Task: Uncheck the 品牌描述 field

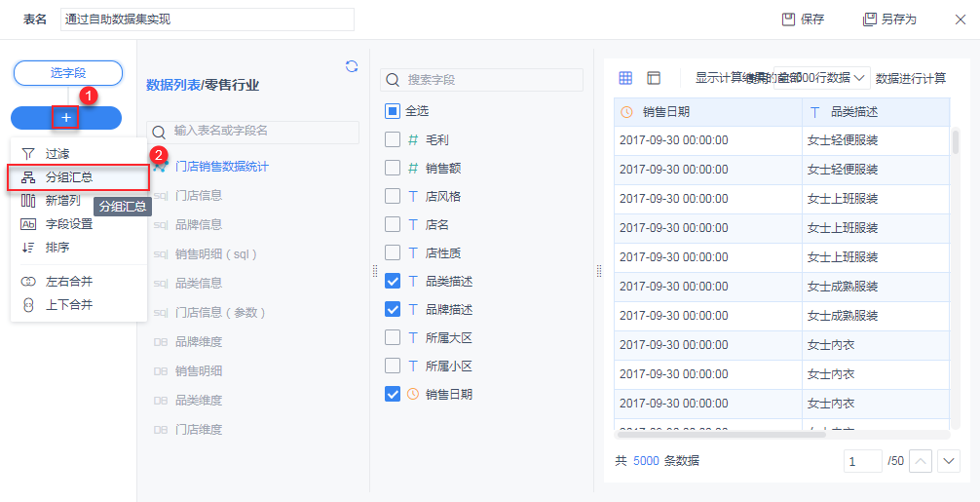Action: 393,309
